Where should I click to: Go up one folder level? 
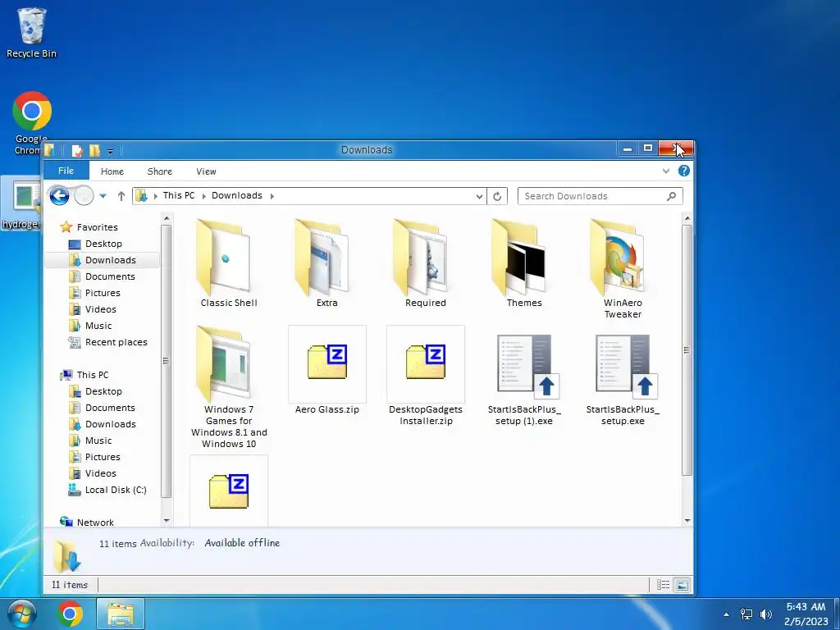[121, 196]
